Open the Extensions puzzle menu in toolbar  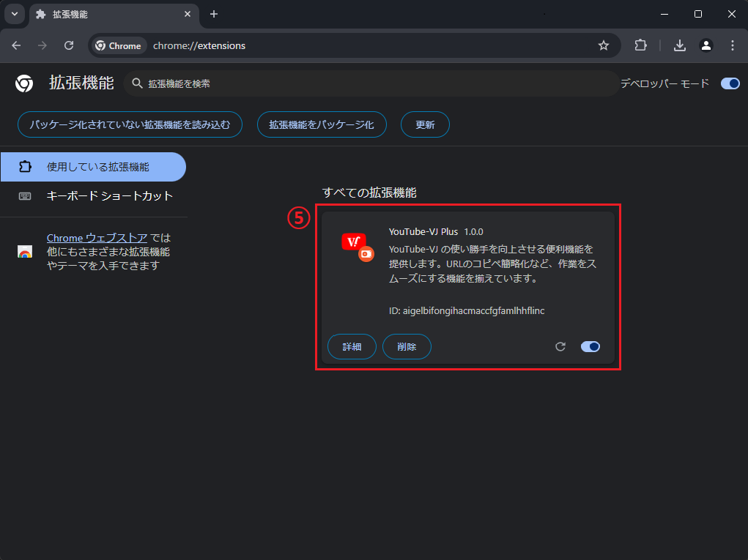(x=640, y=45)
